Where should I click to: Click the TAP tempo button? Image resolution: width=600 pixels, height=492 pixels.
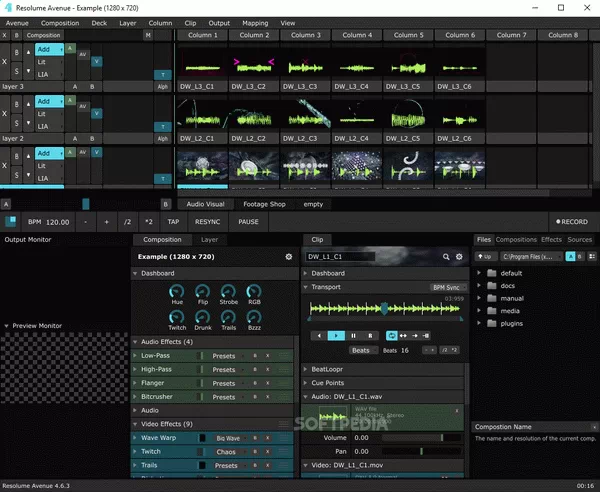click(173, 222)
